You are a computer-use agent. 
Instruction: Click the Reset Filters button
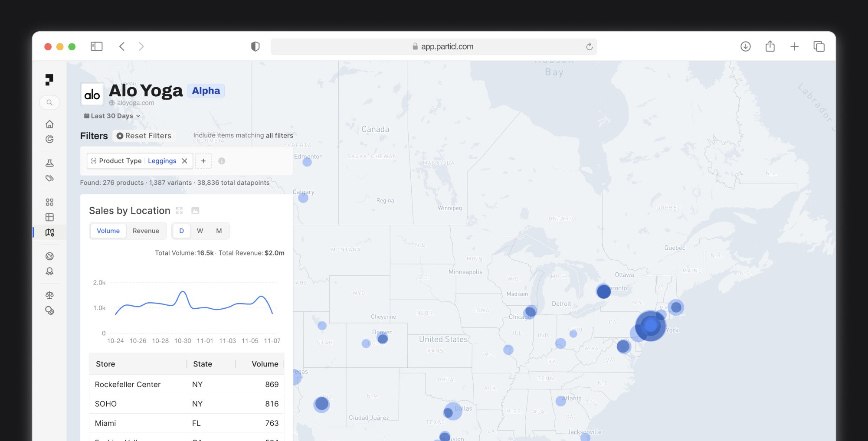tap(144, 136)
